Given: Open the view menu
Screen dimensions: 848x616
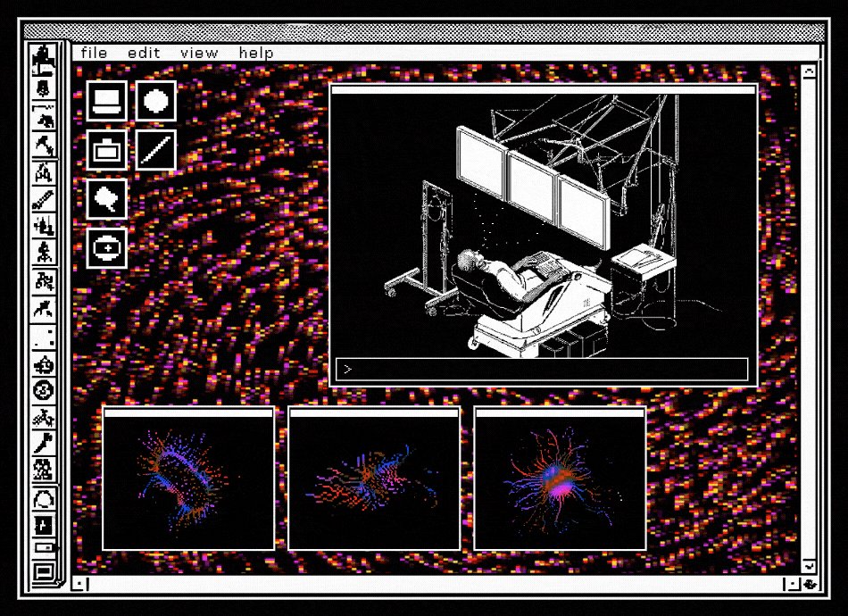Looking at the screenshot, I should (x=199, y=53).
